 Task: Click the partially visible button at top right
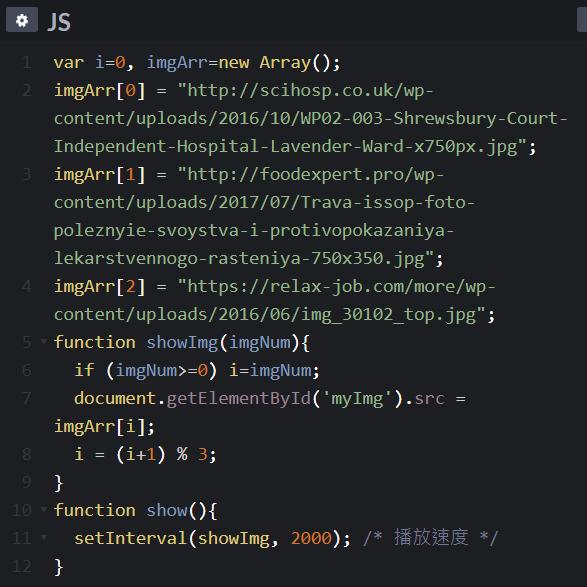tap(582, 19)
